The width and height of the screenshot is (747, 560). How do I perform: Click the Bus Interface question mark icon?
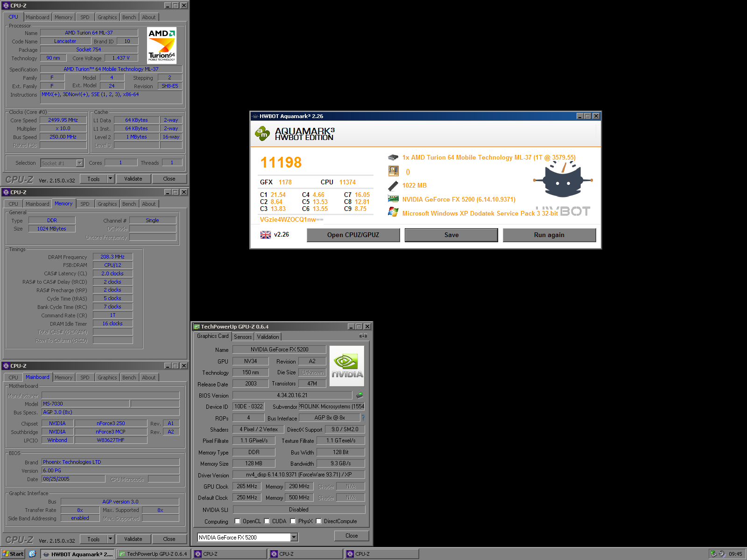pyautogui.click(x=363, y=418)
